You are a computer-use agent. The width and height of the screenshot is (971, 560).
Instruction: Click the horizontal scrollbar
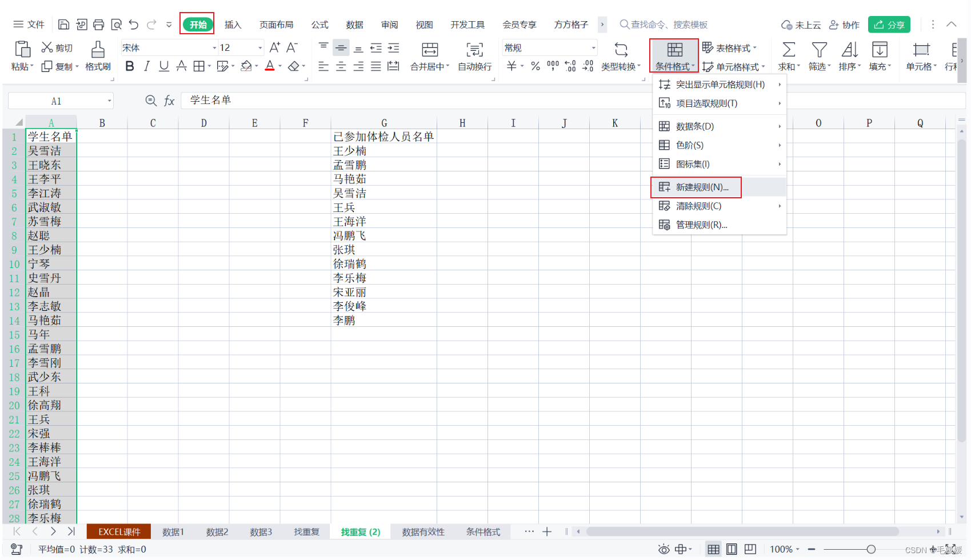[742, 531]
